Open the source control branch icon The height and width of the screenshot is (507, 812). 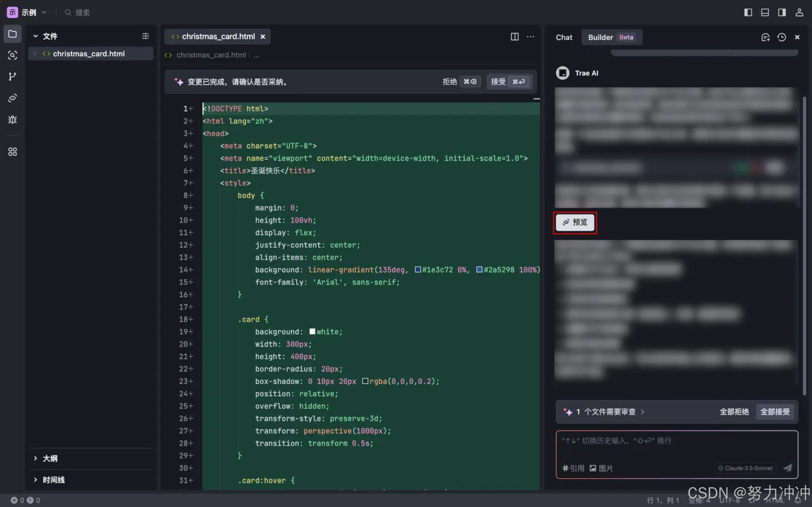(12, 77)
